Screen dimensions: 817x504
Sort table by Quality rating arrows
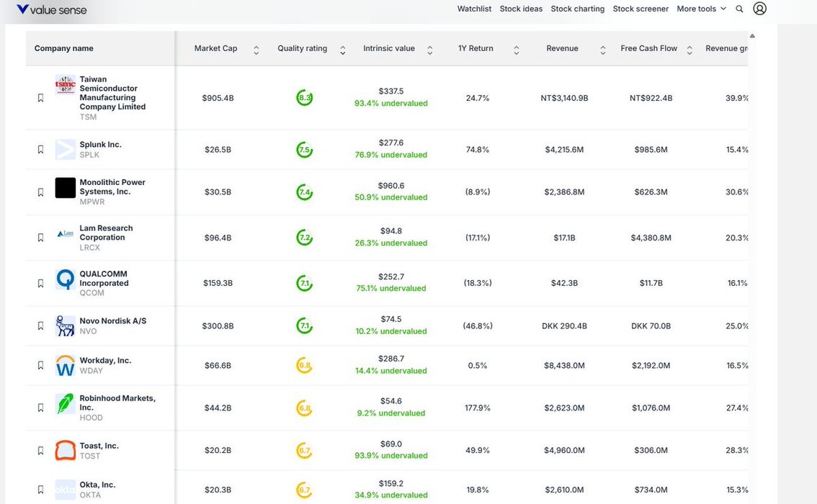pos(343,50)
